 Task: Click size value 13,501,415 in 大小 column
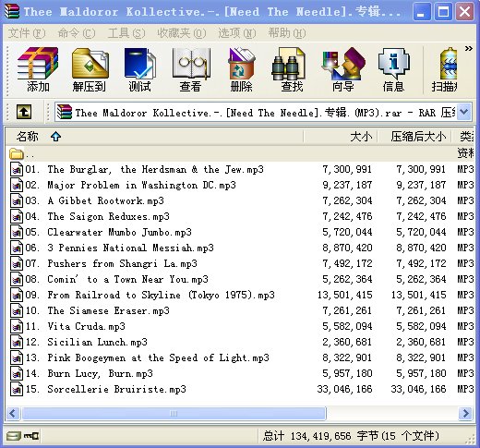pyautogui.click(x=344, y=295)
